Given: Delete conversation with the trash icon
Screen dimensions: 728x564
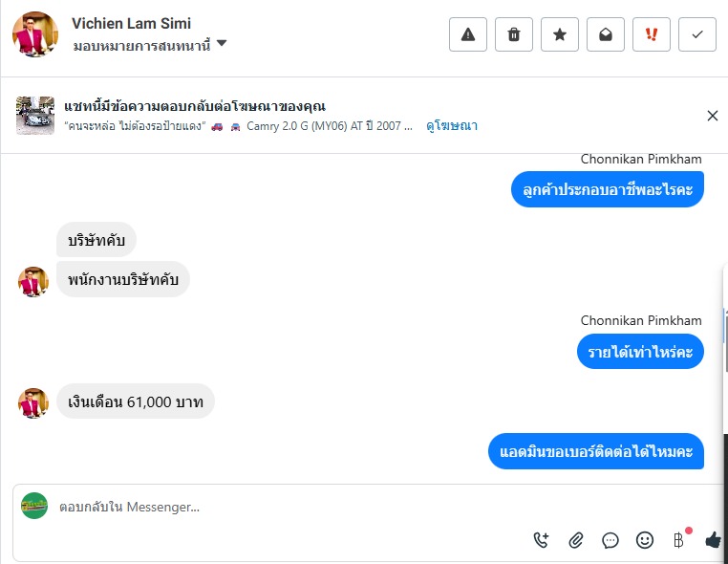Looking at the screenshot, I should point(514,34).
